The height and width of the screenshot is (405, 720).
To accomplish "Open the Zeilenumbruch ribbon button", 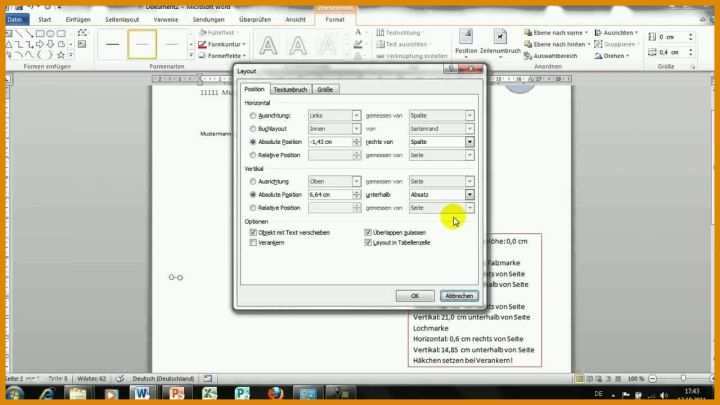I will pyautogui.click(x=500, y=44).
